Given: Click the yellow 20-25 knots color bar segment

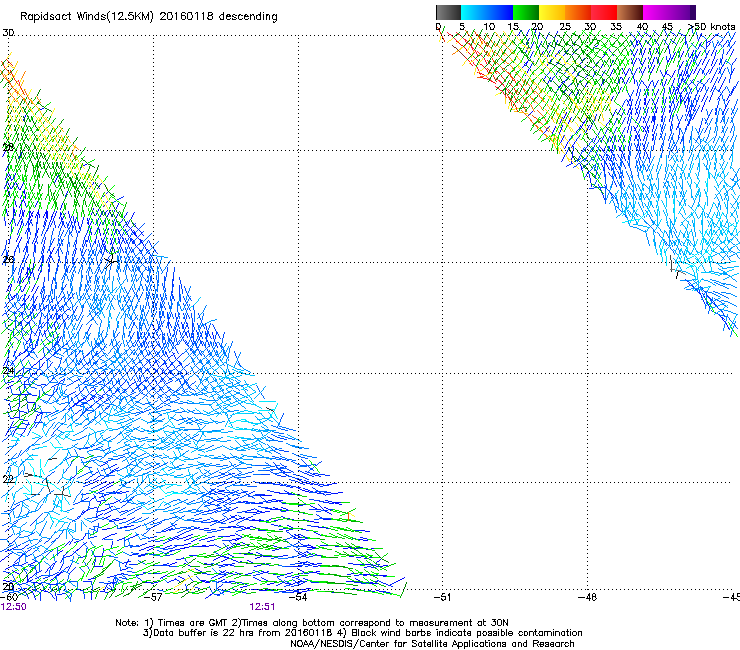Looking at the screenshot, I should coord(552,12).
